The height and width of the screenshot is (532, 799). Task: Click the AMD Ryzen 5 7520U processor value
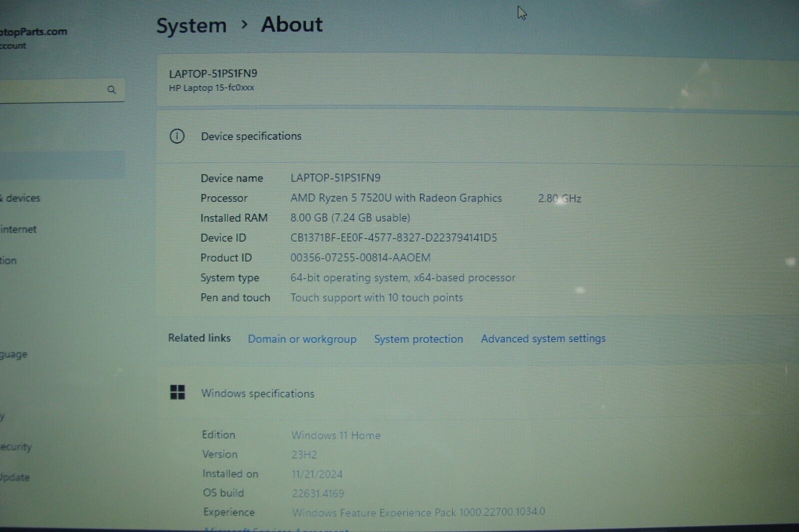[x=396, y=198]
